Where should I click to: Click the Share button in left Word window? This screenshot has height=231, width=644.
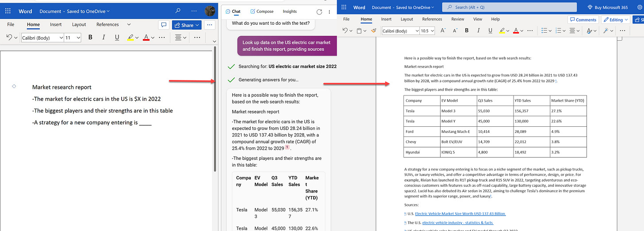186,25
